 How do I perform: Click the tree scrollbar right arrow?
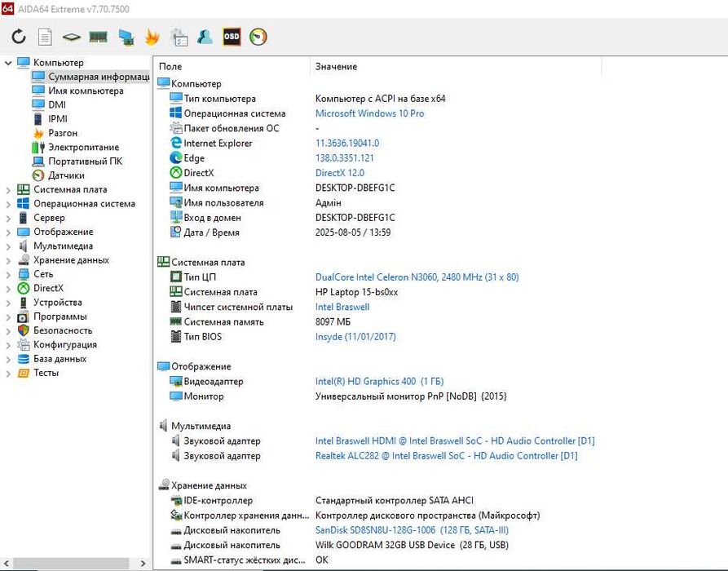[x=143, y=563]
